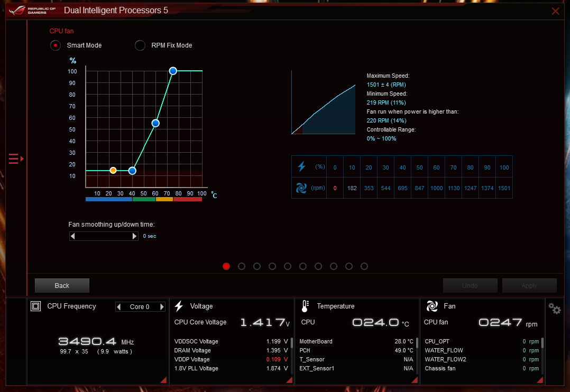Click the 847 rpm table cell
570x392 pixels.
(419, 188)
